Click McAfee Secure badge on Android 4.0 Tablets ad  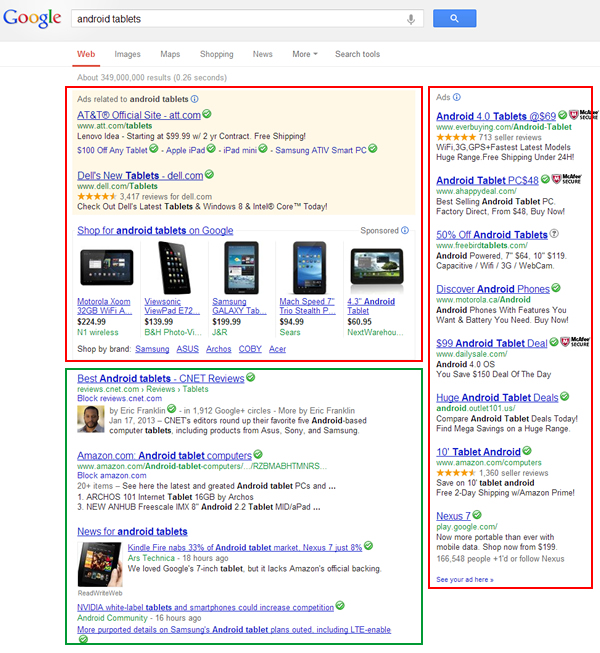point(584,115)
